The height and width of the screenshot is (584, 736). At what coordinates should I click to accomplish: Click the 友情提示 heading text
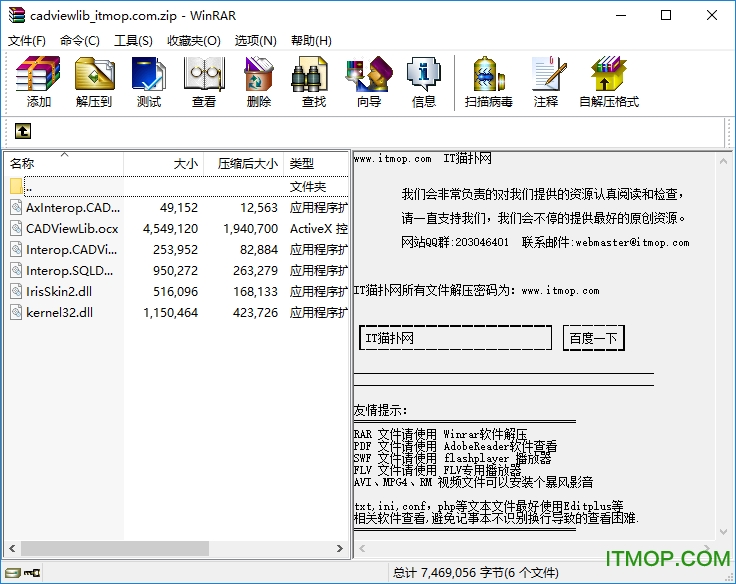(x=380, y=410)
